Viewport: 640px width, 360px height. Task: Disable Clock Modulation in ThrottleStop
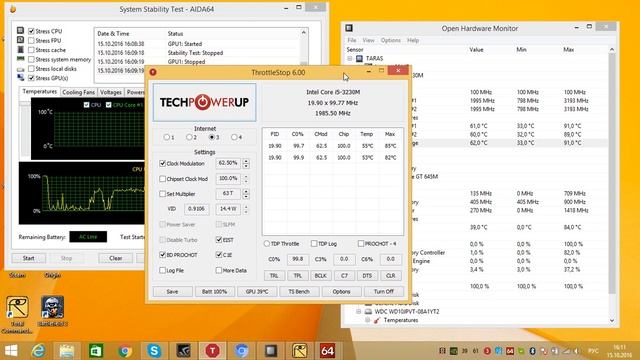[x=162, y=163]
